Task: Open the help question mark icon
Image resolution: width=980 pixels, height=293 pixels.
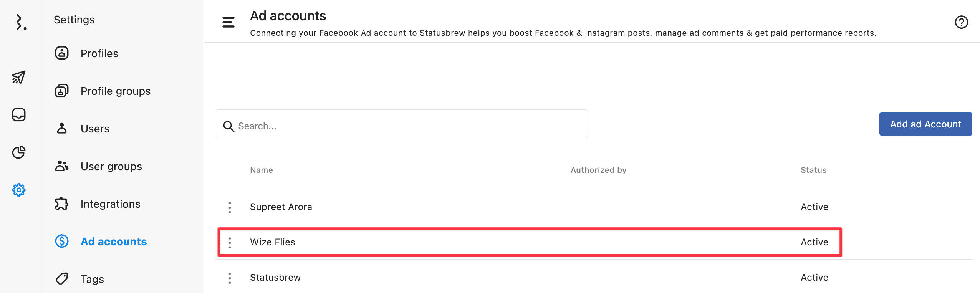Action: (x=961, y=22)
